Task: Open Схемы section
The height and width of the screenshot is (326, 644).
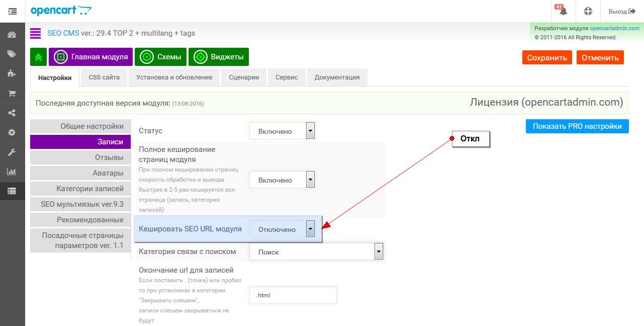Action: point(161,57)
